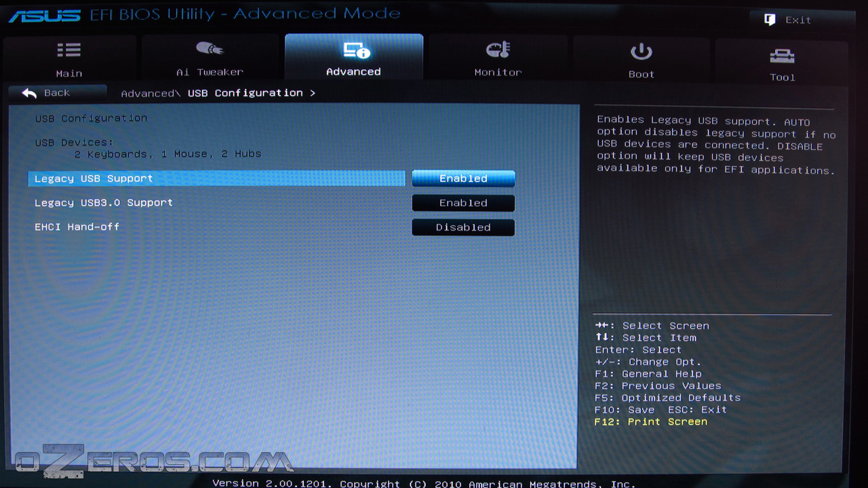Select the Legacy USB Support row
Image resolution: width=868 pixels, height=488 pixels.
(216, 179)
